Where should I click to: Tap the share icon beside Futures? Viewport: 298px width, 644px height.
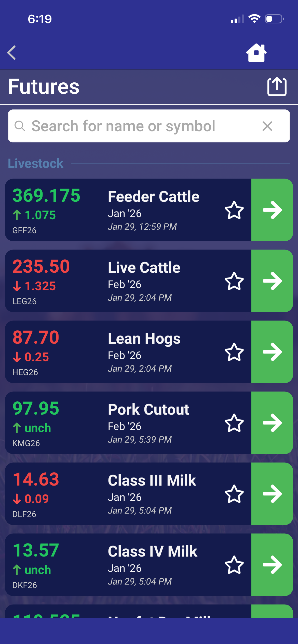(277, 87)
